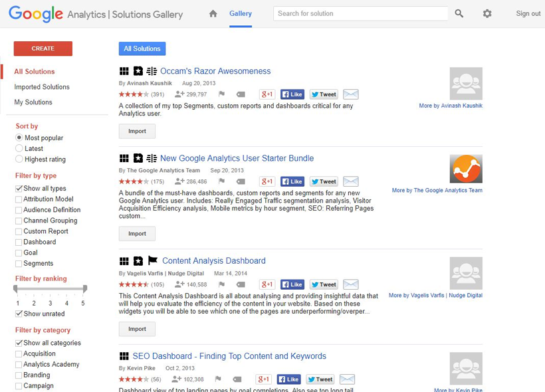Toggle Show all types checkbox

19,188
